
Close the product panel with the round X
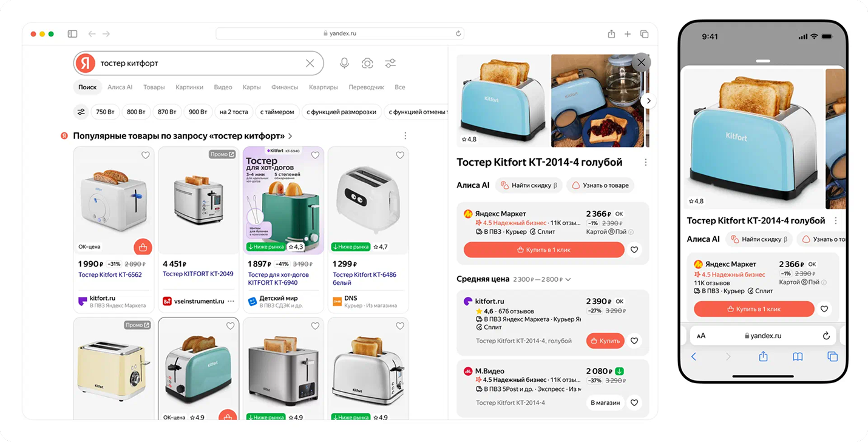click(x=641, y=63)
